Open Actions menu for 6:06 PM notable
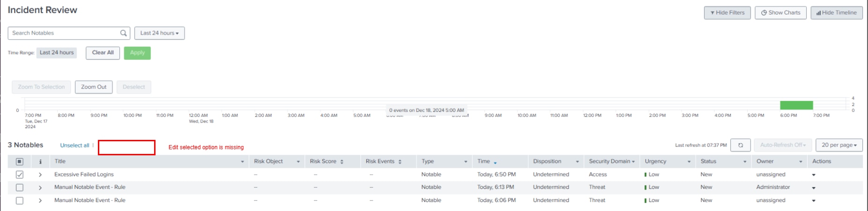Image resolution: width=868 pixels, height=211 pixels. point(814,201)
